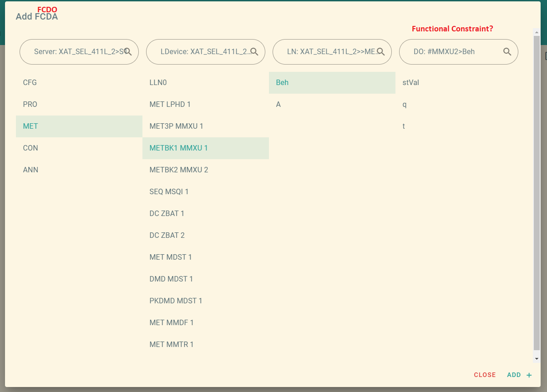
Task: Choose MET3P MMXU 1 logical node
Action: (x=206, y=126)
